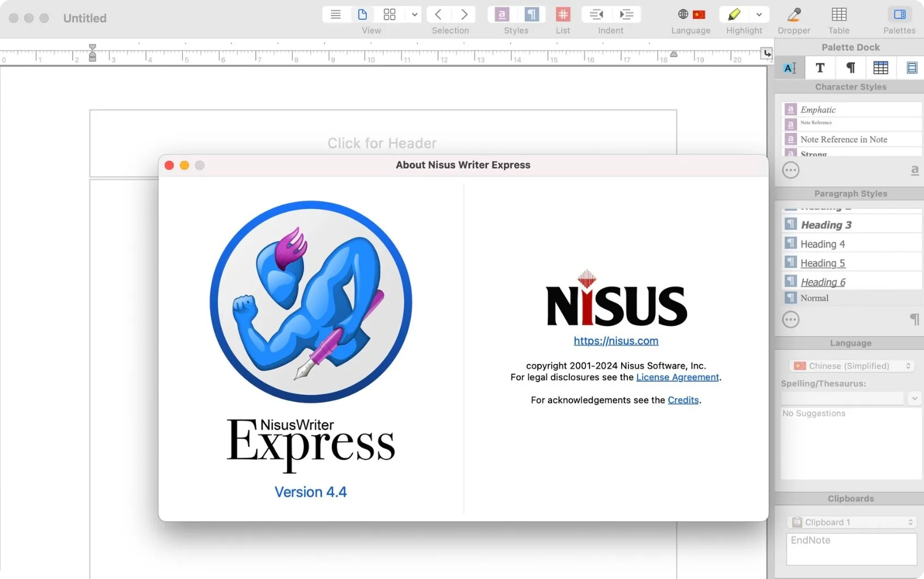Toggle the Palettes sidebar button

coord(900,14)
